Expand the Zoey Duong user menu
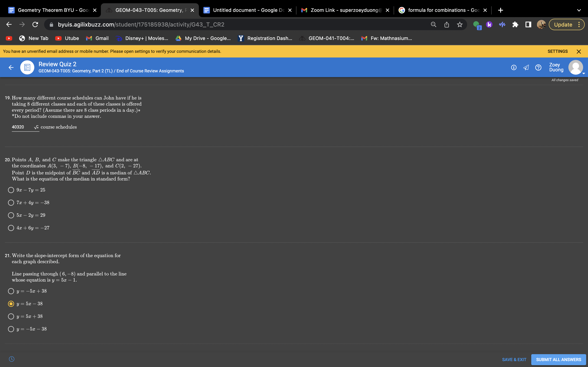 (575, 67)
